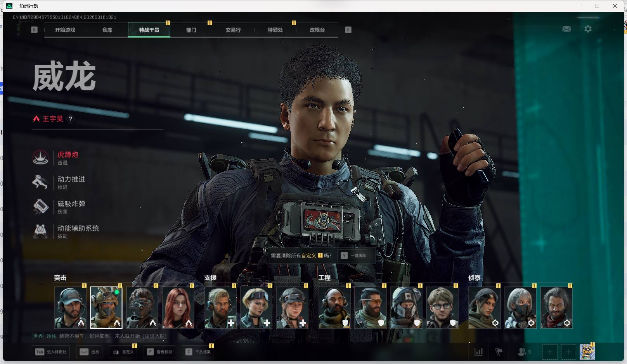Select the 磁吸炸弹 skill icon
Image resolution: width=627 pixels, height=364 pixels.
(x=40, y=207)
